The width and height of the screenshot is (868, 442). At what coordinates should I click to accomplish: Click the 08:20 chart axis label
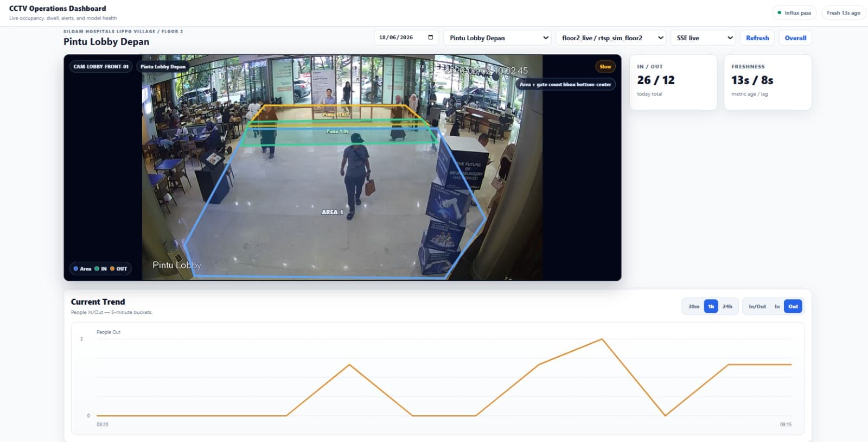coord(103,424)
